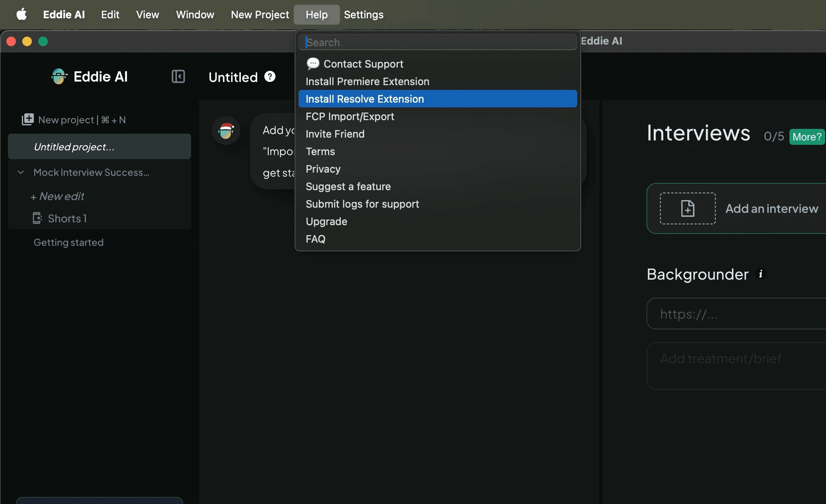This screenshot has width=826, height=504.
Task: Click the green More? button
Action: 806,136
